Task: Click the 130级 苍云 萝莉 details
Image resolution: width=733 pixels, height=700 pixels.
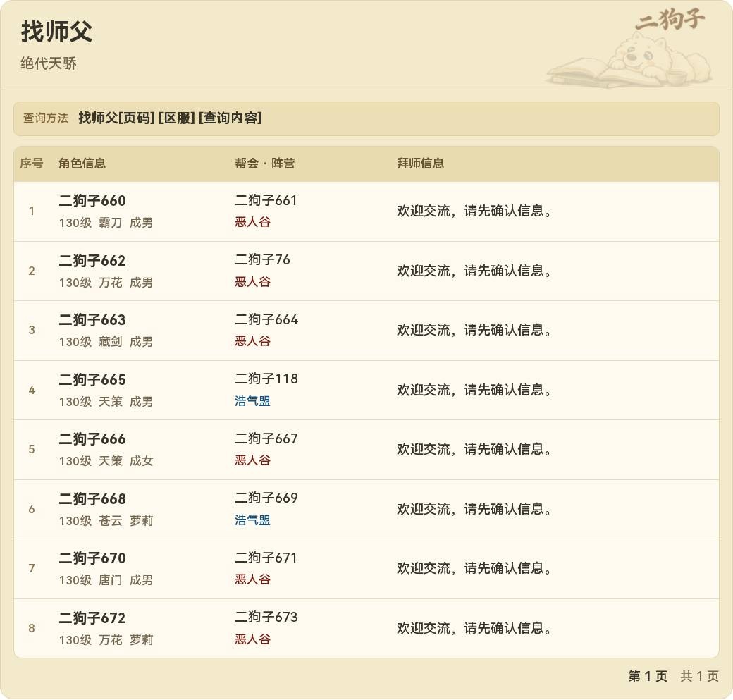Action: (x=106, y=521)
